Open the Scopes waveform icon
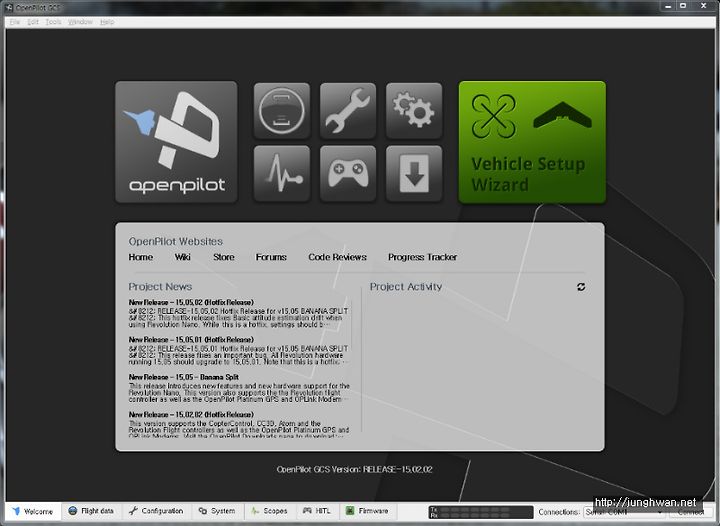Screen dimensions: 720x526 click(x=281, y=173)
